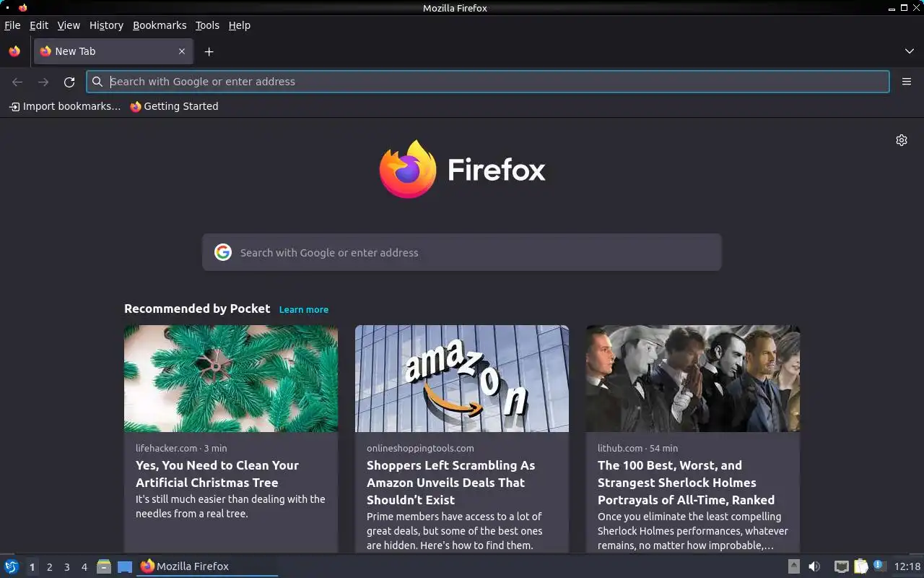Click the network tray icon
924x578 pixels.
[x=841, y=566]
